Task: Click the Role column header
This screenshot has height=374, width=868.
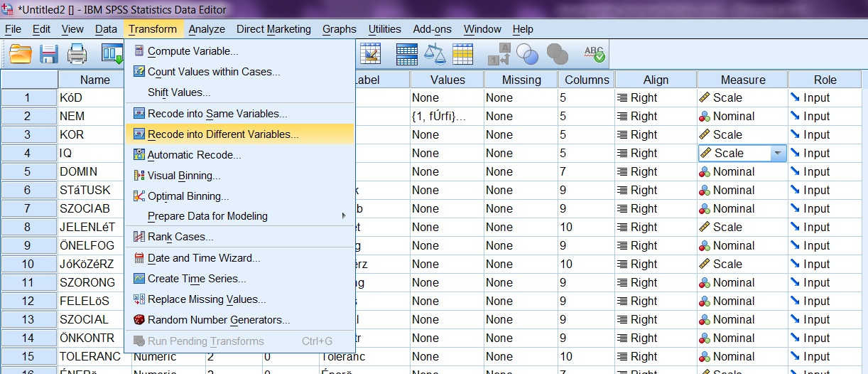Action: tap(825, 80)
